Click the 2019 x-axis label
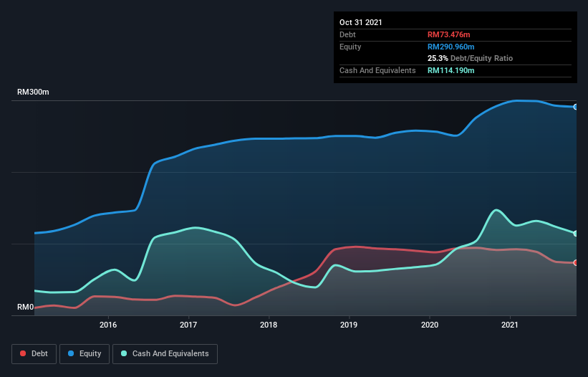Screen dimensions: 588x377 point(349,325)
